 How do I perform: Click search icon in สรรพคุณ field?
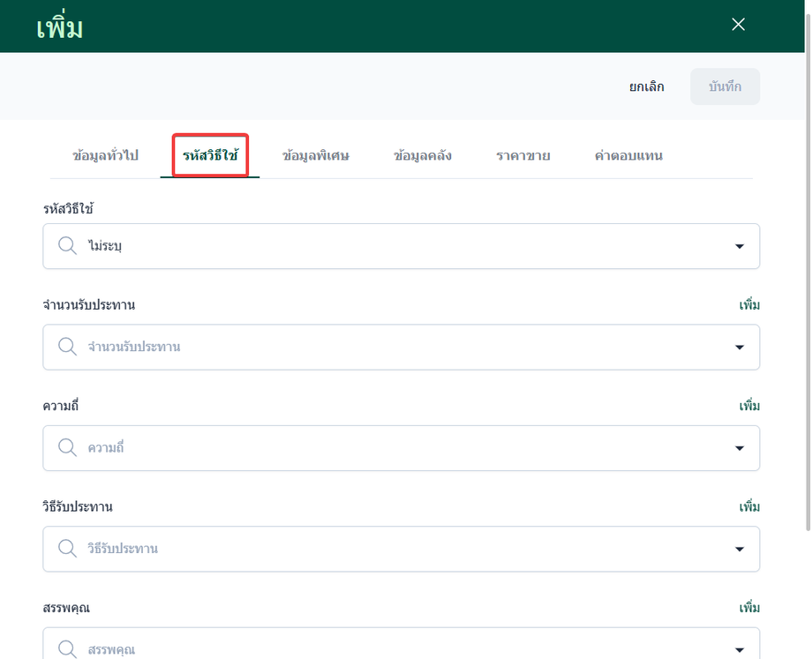[67, 648]
